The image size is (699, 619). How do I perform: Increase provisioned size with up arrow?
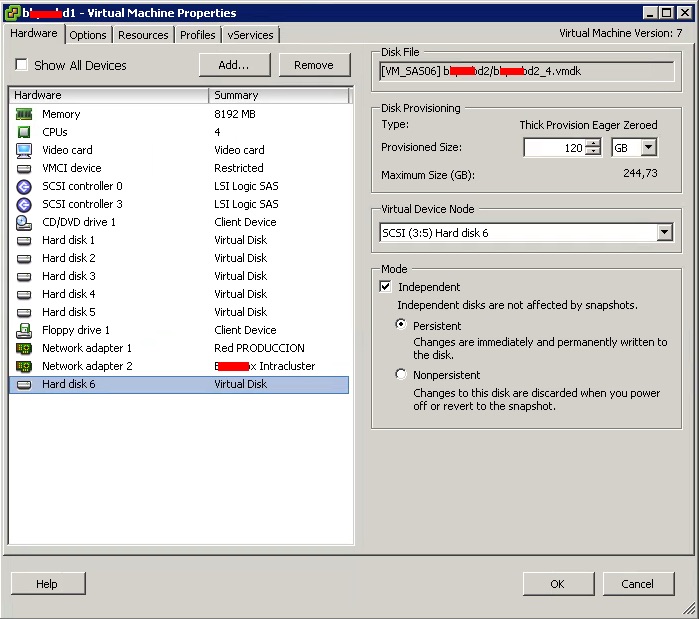594,143
